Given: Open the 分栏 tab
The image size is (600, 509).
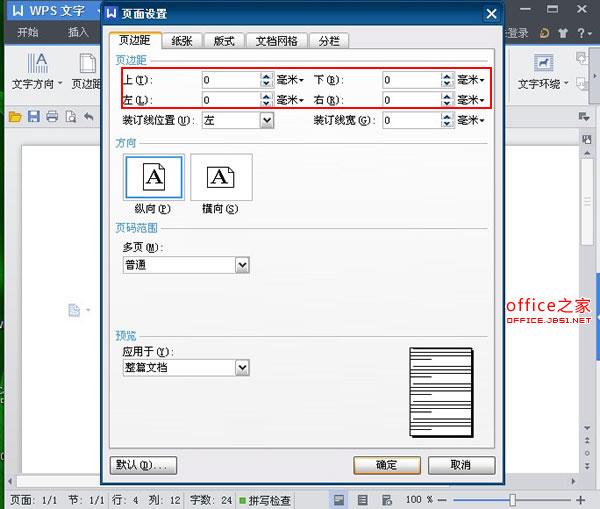Looking at the screenshot, I should click(329, 41).
